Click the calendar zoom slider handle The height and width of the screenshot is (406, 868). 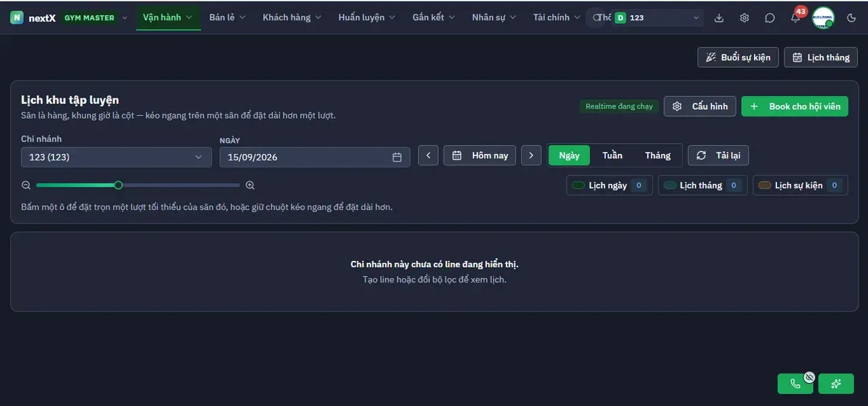coord(119,185)
